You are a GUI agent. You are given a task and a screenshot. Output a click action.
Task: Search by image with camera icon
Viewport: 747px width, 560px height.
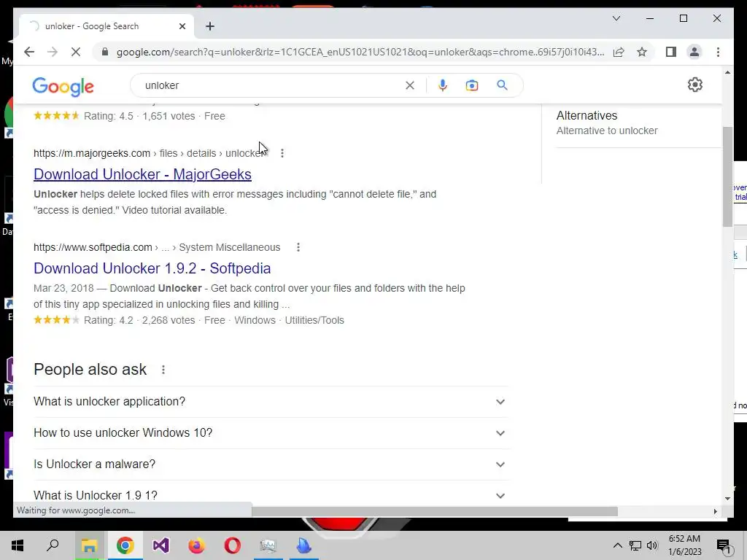coord(472,85)
